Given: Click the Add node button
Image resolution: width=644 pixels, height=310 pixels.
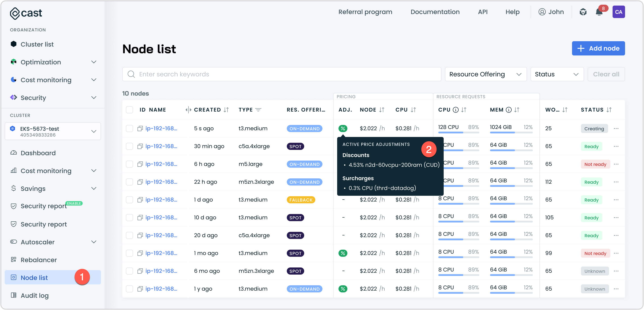Looking at the screenshot, I should (598, 48).
